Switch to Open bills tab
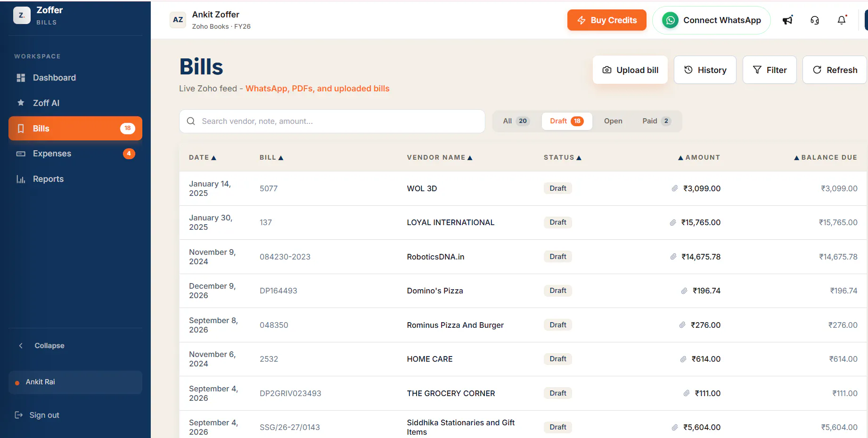 (x=613, y=121)
